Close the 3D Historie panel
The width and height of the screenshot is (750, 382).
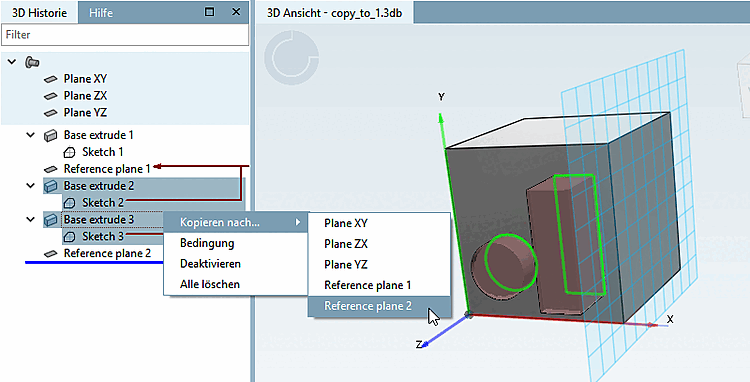236,12
